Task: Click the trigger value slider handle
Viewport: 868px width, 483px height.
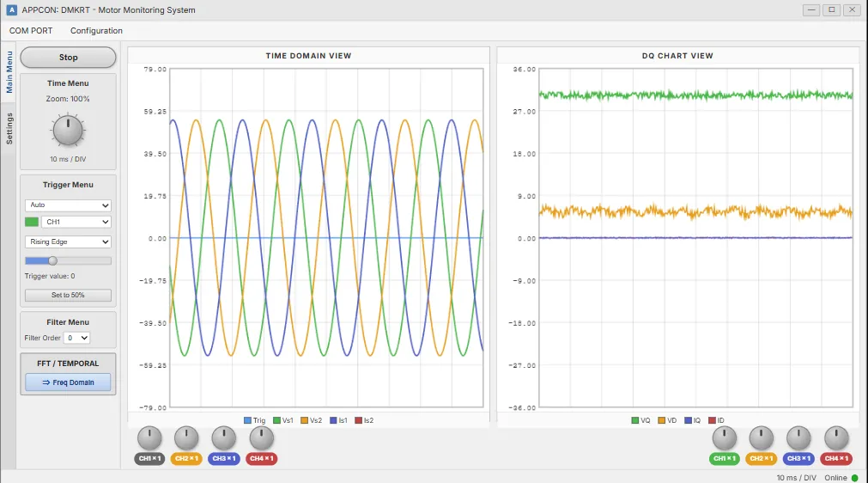Action: pyautogui.click(x=52, y=260)
